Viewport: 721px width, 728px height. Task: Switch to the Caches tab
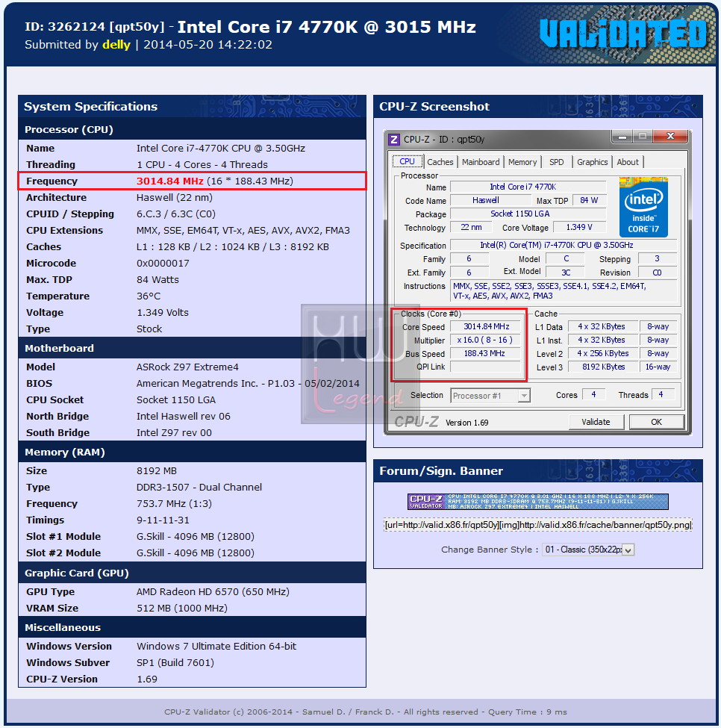point(440,162)
